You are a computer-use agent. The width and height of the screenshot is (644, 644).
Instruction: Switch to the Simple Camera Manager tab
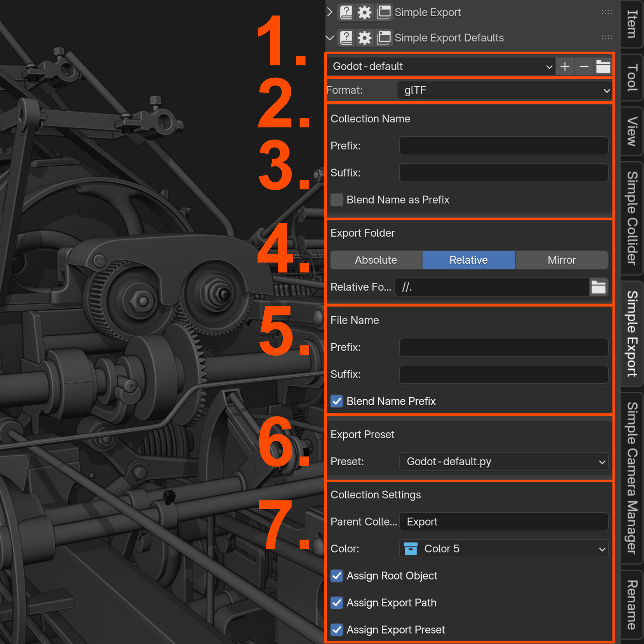[632, 478]
